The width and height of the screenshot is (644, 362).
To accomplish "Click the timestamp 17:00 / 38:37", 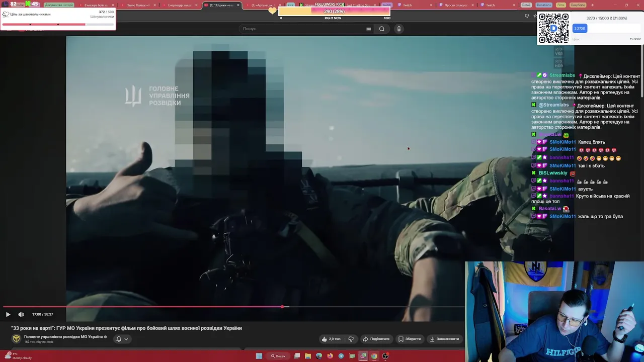I will pos(43,314).
